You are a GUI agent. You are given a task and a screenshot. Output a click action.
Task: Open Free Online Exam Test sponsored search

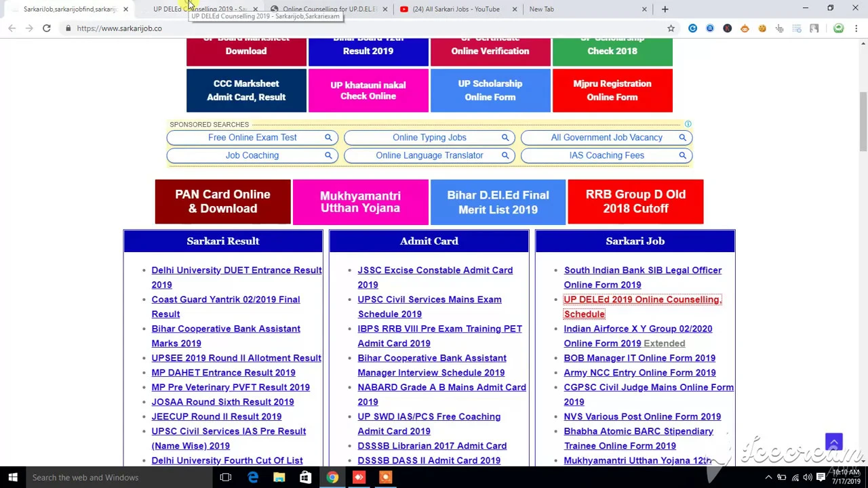[x=252, y=138]
